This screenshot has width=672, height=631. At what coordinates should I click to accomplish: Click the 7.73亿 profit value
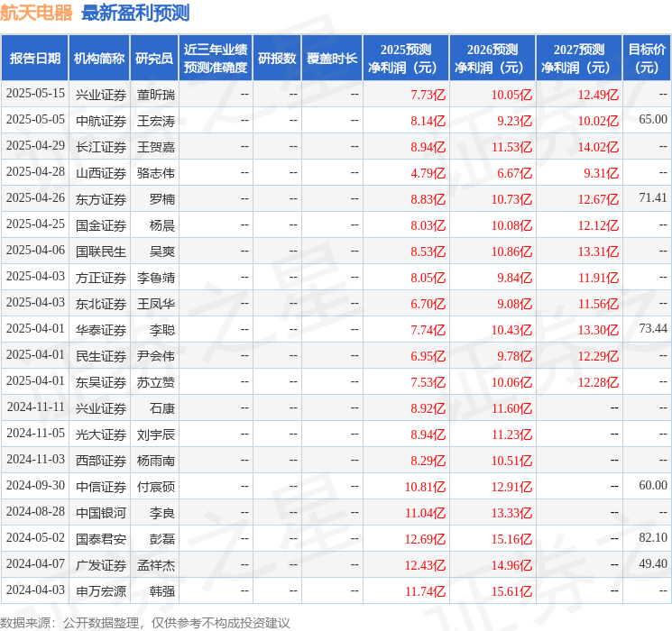[x=428, y=95]
